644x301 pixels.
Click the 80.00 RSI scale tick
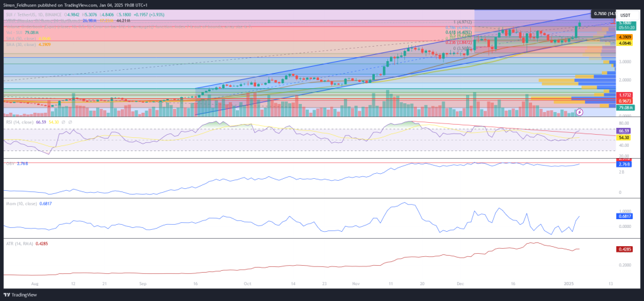tap(625, 123)
